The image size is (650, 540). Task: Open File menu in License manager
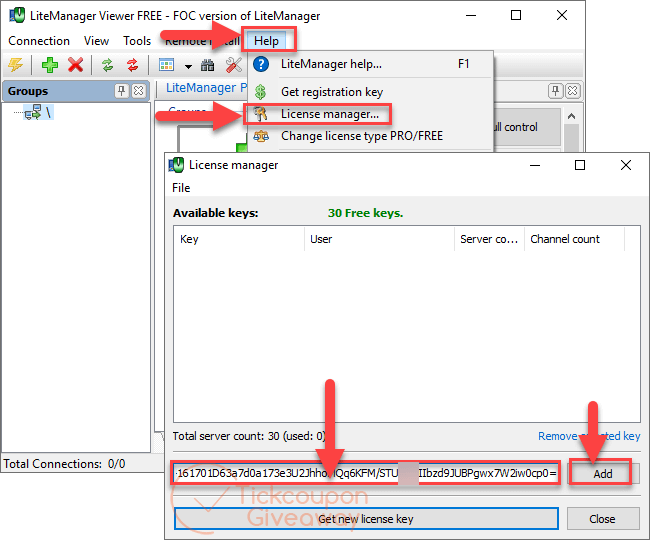click(181, 188)
